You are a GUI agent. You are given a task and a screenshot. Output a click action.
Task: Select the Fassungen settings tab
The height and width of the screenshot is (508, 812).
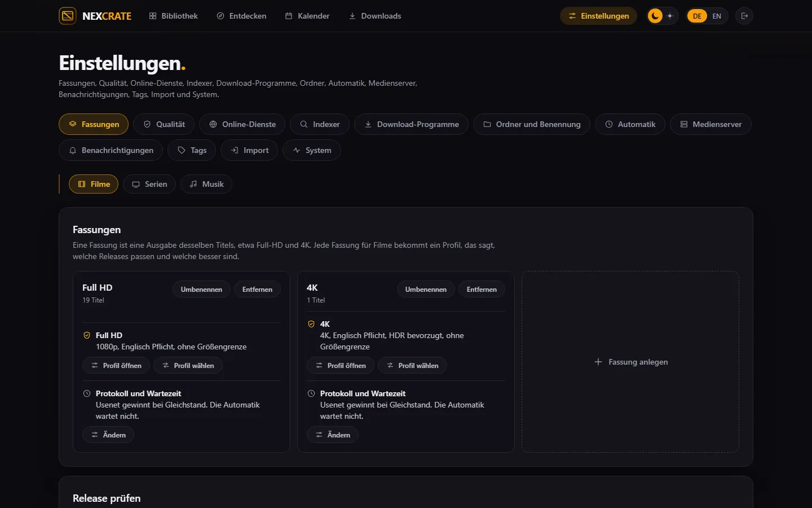[x=94, y=124]
